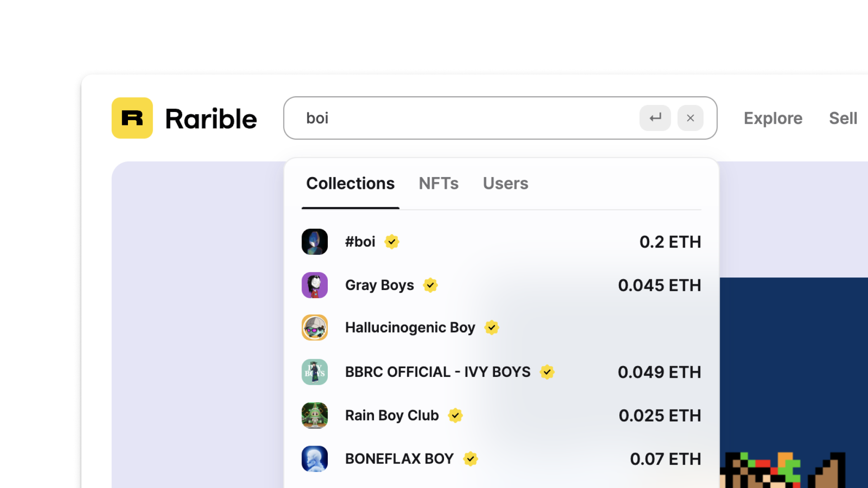The height and width of the screenshot is (488, 868).
Task: Click the BBRC Ivy Boys avatar icon
Action: tap(315, 372)
